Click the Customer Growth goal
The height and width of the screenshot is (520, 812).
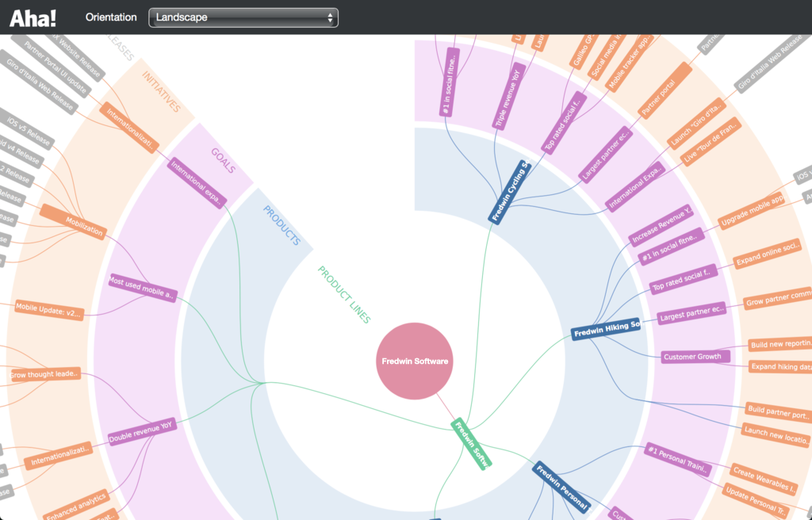pos(694,357)
